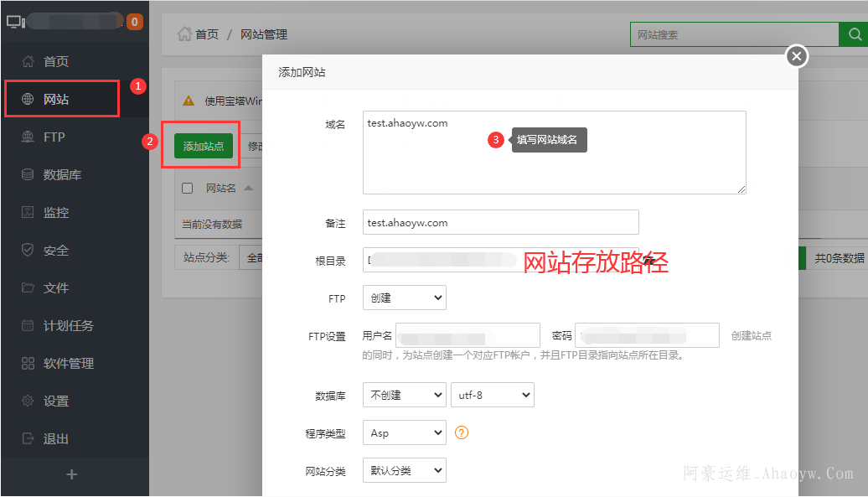
Task: Click the plus icon at sidebar bottom
Action: pyautogui.click(x=72, y=474)
